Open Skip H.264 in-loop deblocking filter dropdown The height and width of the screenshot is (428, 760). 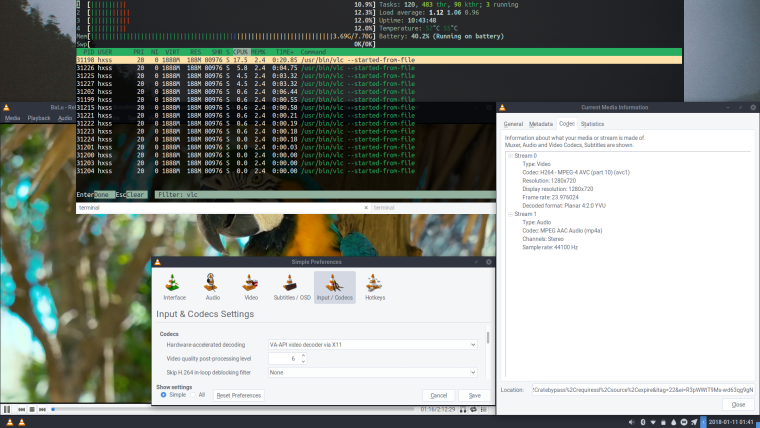pyautogui.click(x=373, y=372)
